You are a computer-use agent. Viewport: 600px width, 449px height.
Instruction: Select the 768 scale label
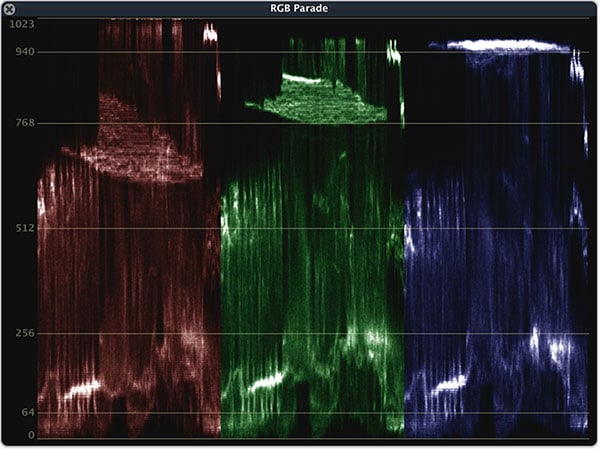21,123
